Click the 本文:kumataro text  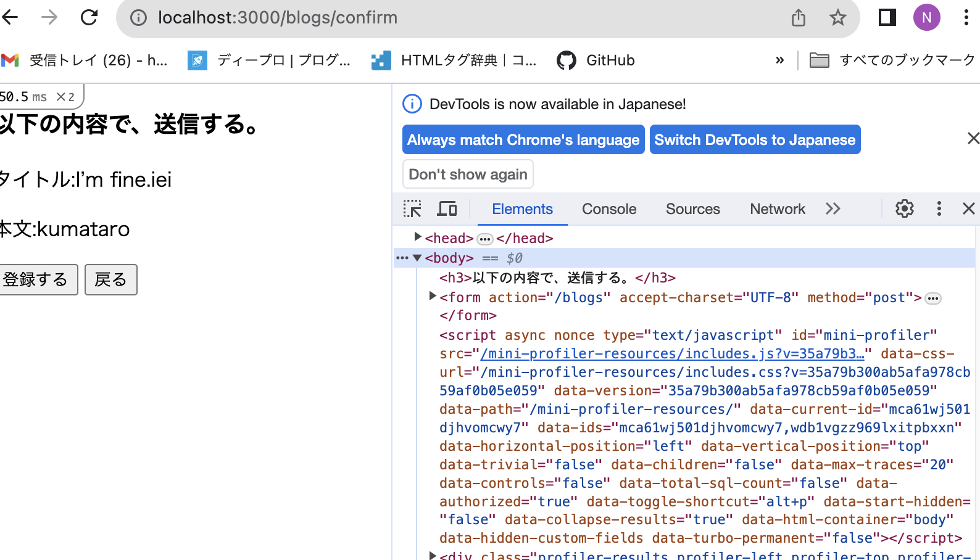(65, 229)
